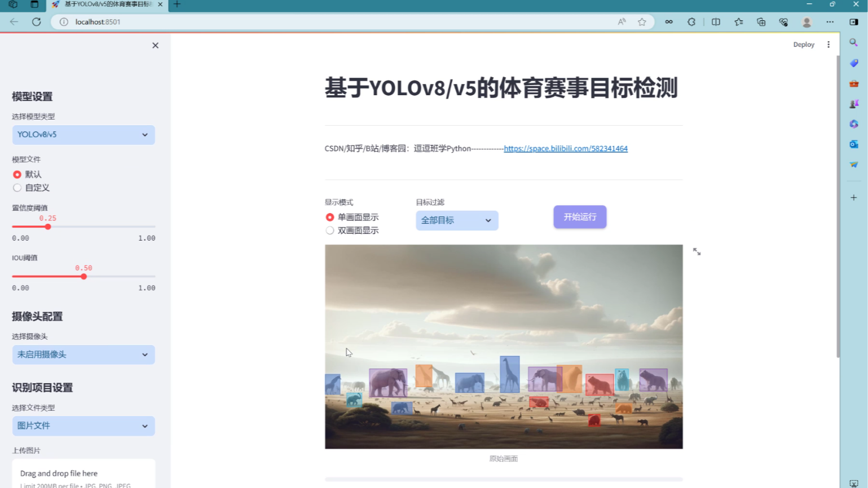Open the infinity icon in the browser toolbar
868x488 pixels.
coord(669,22)
